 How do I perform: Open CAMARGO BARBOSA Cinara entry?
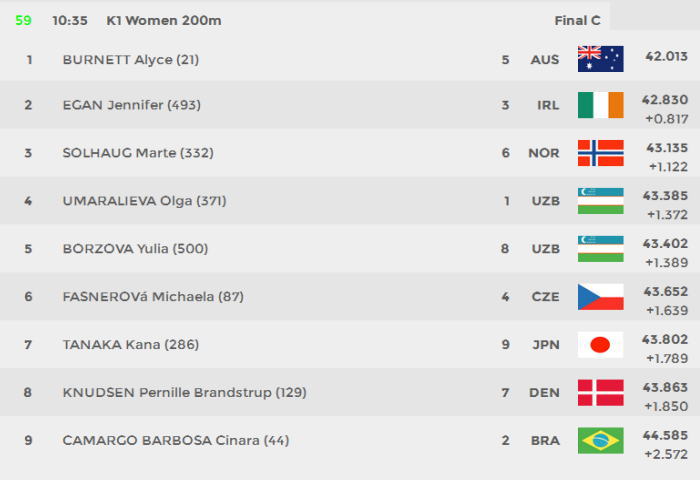176,441
